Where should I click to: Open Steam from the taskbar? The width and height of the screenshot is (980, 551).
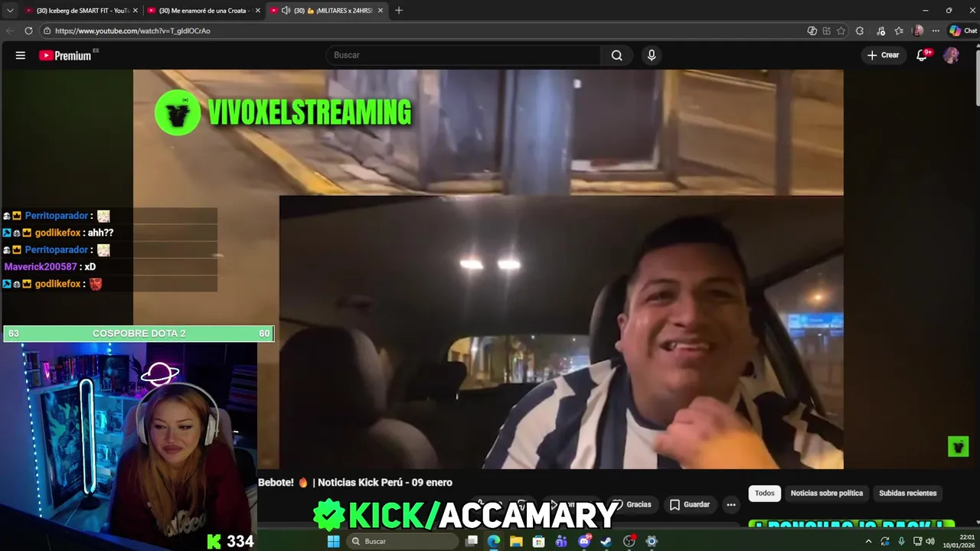coord(606,541)
